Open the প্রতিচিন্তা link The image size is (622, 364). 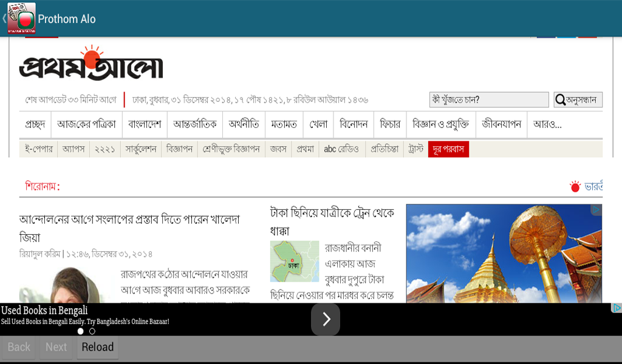click(384, 149)
